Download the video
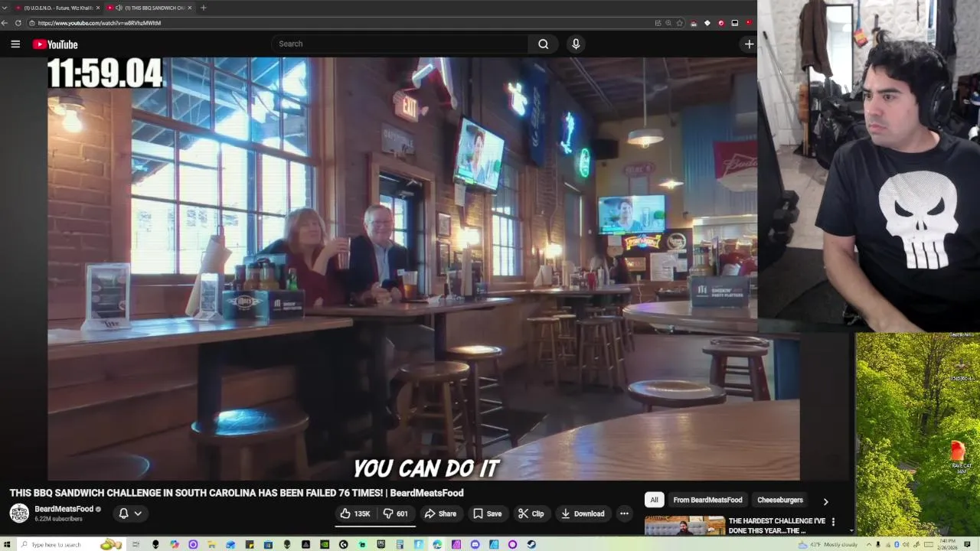980x551 pixels. pos(583,514)
